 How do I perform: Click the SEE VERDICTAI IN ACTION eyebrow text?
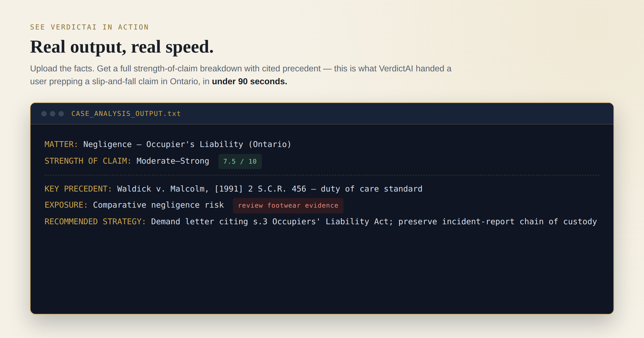pos(89,27)
